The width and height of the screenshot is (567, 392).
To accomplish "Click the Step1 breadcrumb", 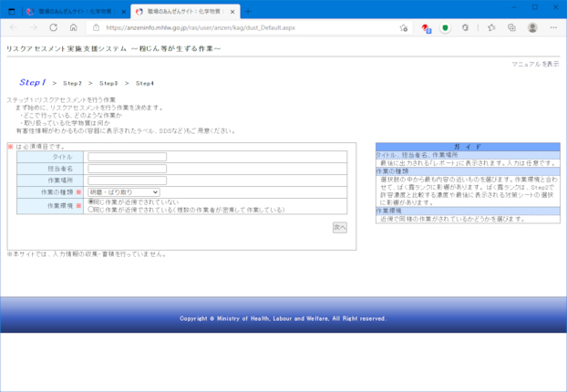I will click(33, 82).
